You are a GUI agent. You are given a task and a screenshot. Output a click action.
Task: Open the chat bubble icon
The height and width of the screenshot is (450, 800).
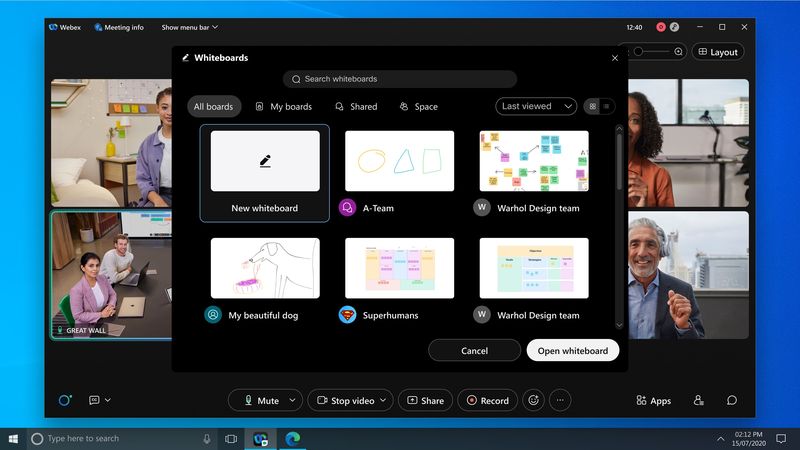[732, 400]
